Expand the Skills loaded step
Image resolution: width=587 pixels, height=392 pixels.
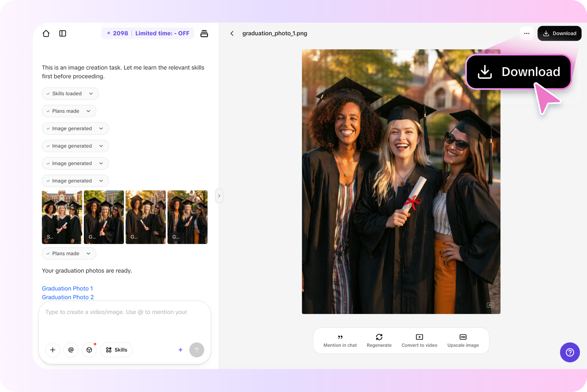click(x=70, y=94)
